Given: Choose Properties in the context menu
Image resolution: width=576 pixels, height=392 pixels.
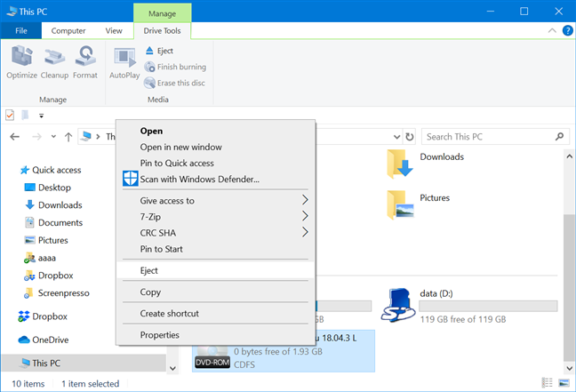Looking at the screenshot, I should coord(216,335).
